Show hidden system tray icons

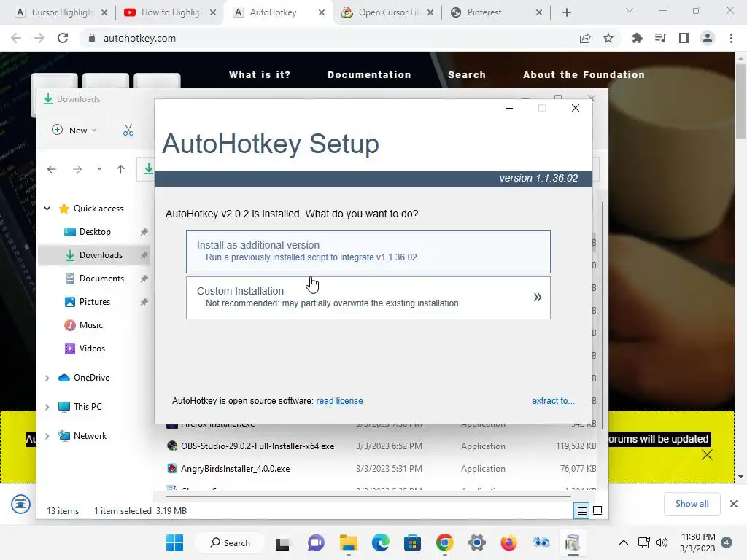623,542
